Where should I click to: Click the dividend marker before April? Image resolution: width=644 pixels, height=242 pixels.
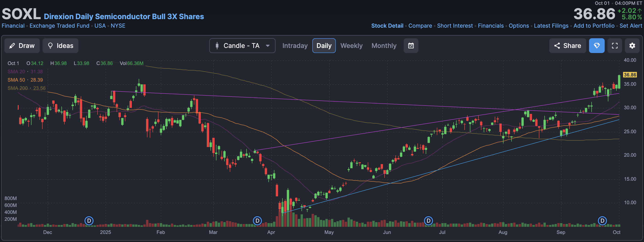pyautogui.click(x=257, y=221)
